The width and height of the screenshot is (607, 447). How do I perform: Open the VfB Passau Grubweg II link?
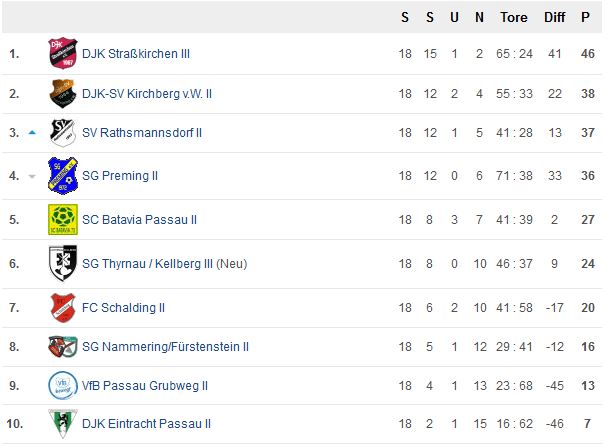(145, 386)
